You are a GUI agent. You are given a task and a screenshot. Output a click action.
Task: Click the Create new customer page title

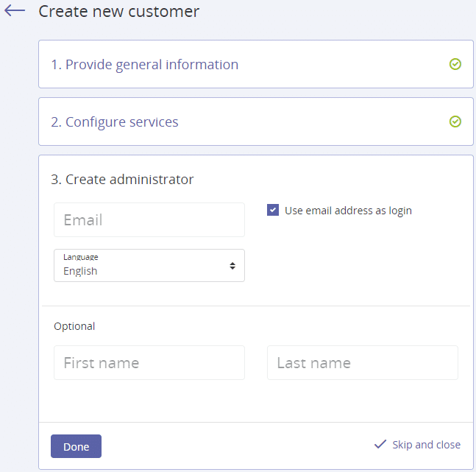pyautogui.click(x=118, y=12)
